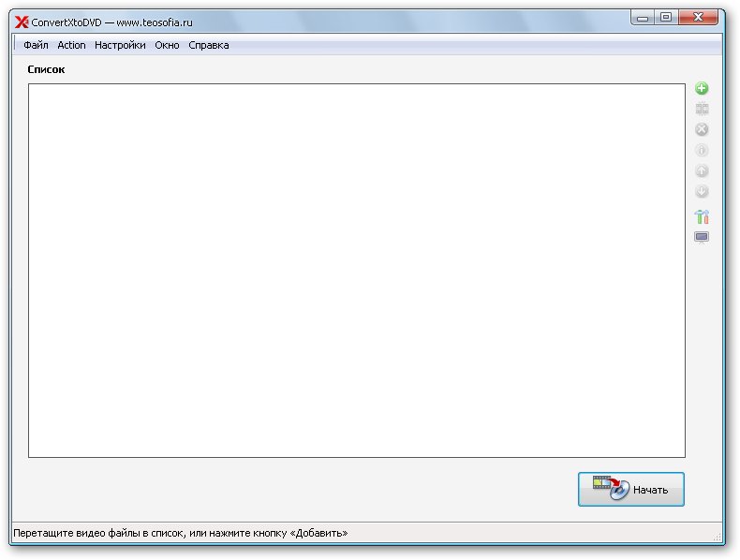Maximize the ConvertXtoDVD window

coord(666,18)
